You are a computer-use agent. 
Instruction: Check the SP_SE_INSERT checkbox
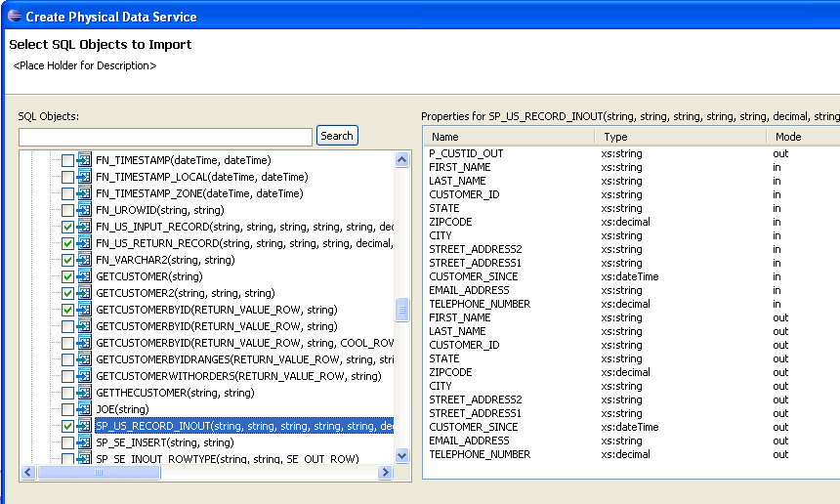pyautogui.click(x=67, y=442)
